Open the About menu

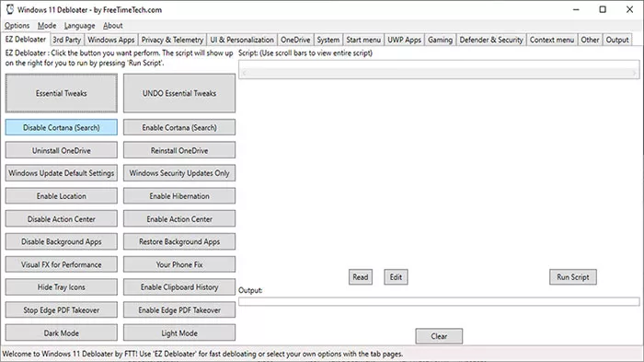tap(112, 26)
